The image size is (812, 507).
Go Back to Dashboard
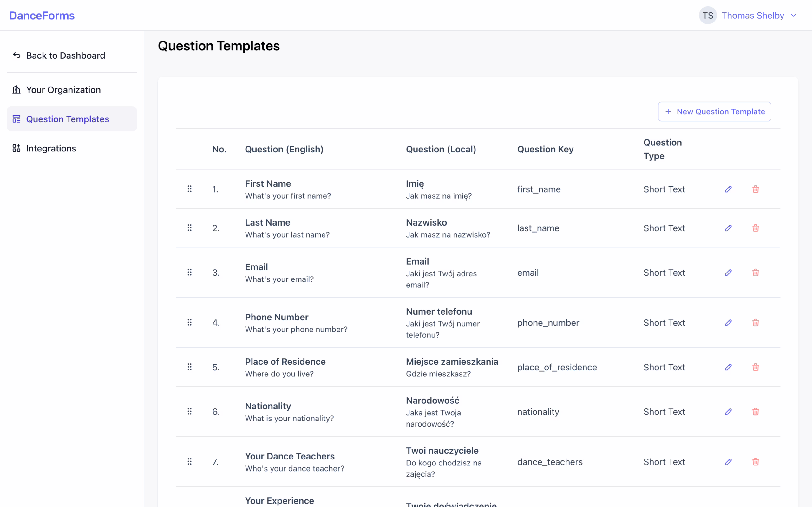pyautogui.click(x=65, y=55)
